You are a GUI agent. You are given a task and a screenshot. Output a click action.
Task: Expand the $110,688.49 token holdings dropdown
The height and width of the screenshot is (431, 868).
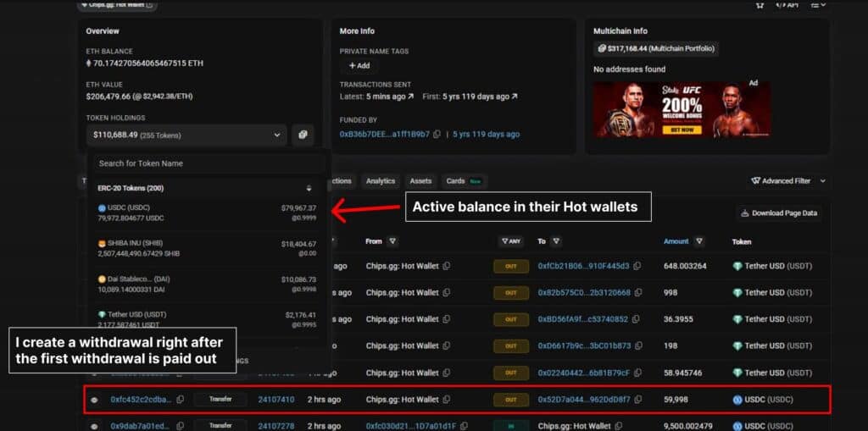(x=186, y=135)
